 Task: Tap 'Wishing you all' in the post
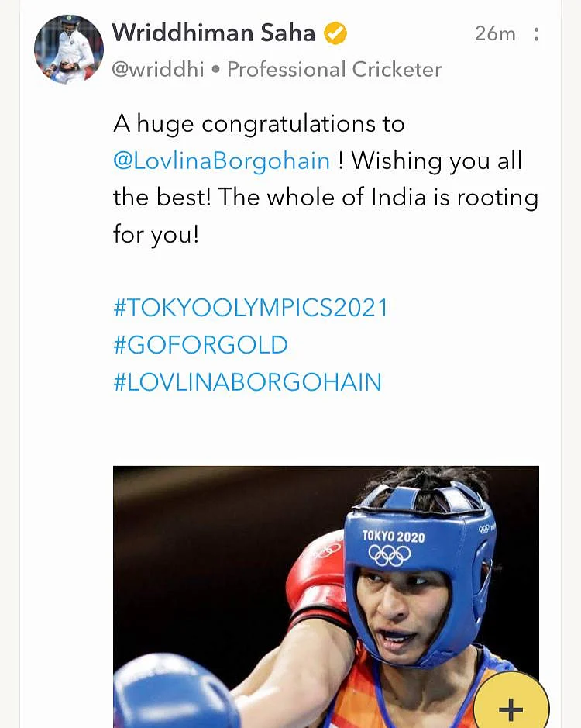[437, 161]
